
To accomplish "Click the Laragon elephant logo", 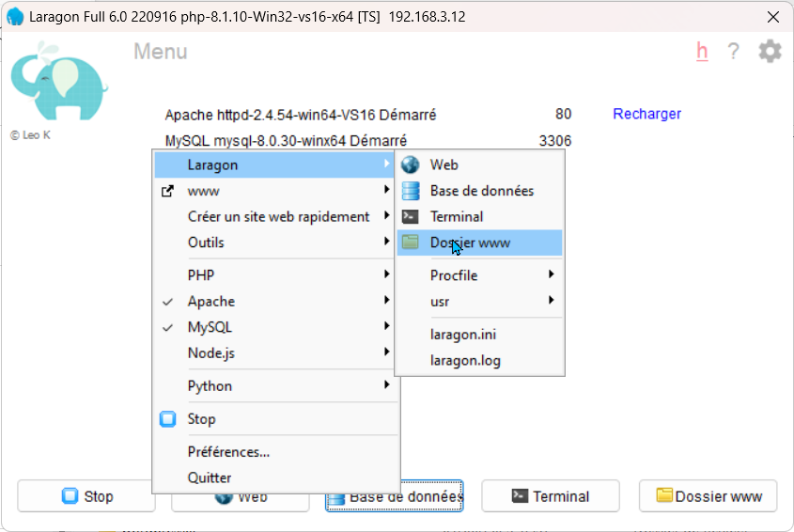I will (x=58, y=82).
